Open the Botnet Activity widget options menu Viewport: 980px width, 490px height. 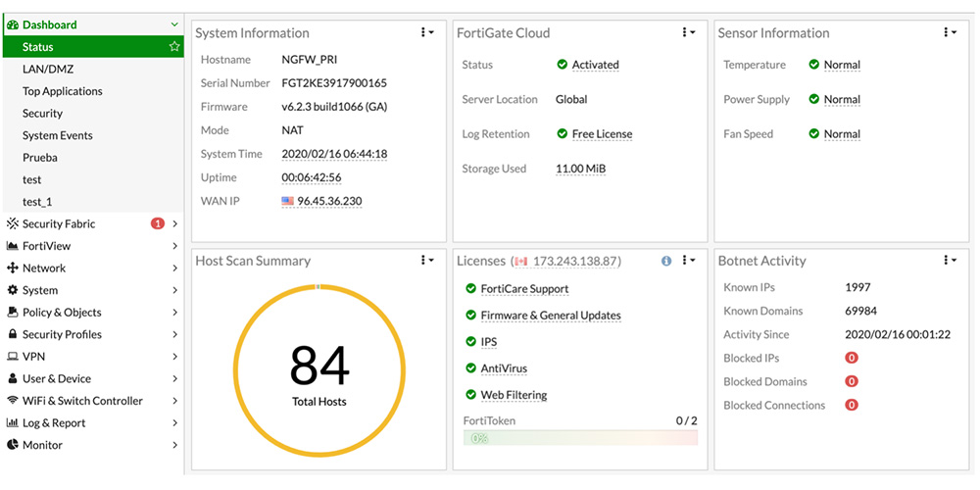(x=949, y=261)
